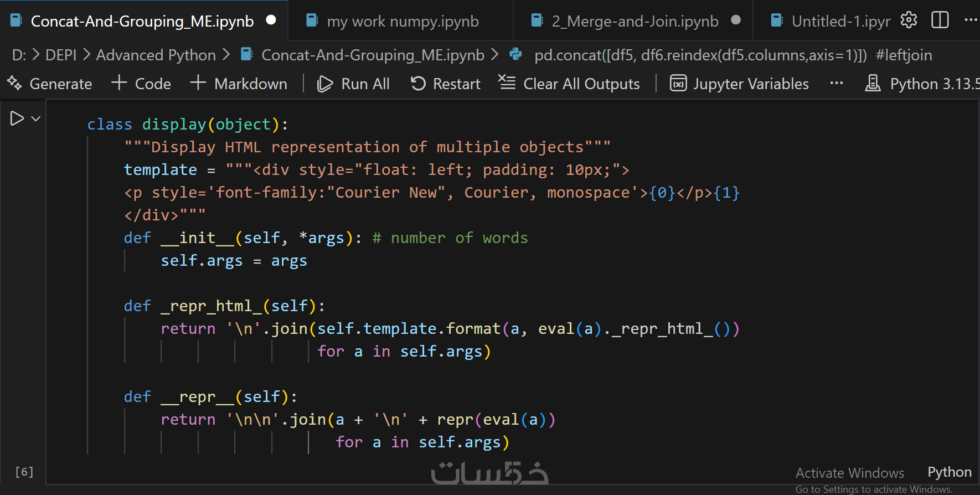980x495 pixels.
Task: Open the Jupyter Variables panel
Action: coord(740,84)
